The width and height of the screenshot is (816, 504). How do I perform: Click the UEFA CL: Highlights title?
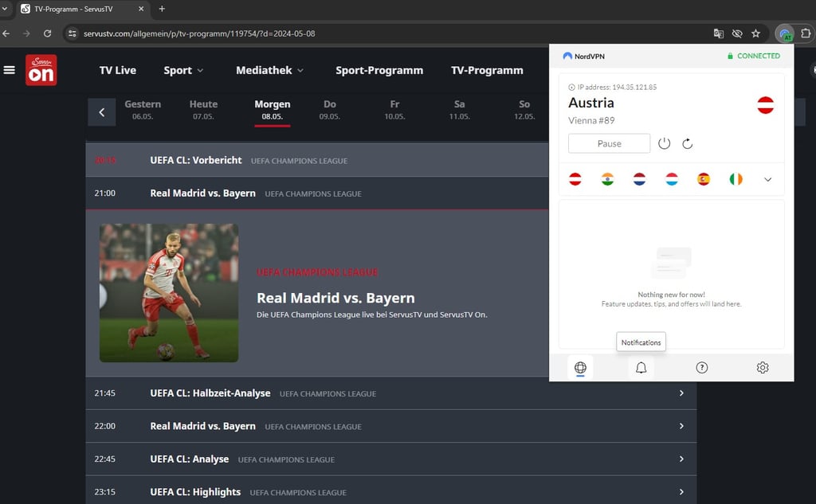195,492
